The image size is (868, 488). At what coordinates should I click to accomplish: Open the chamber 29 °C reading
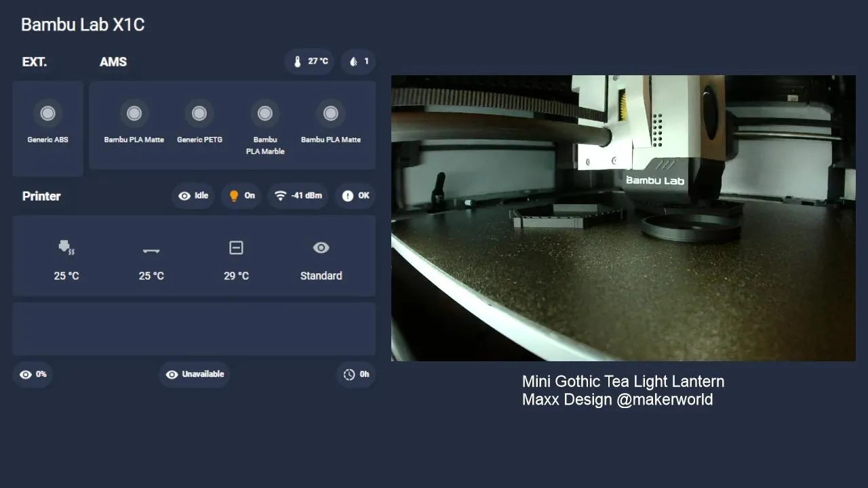pos(236,276)
